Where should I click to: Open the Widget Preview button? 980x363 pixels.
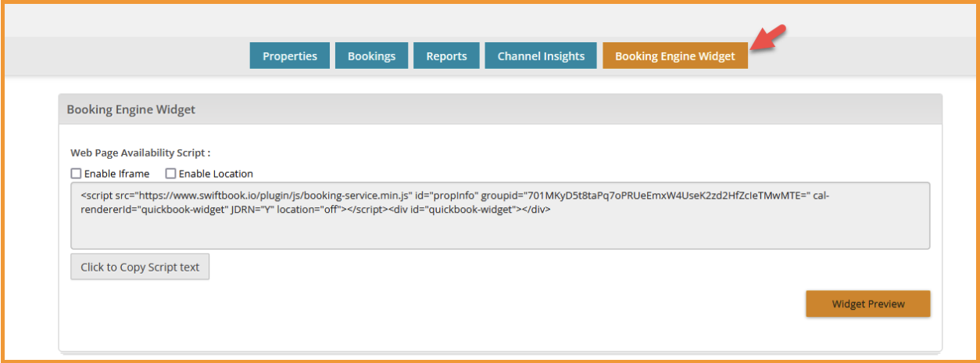pyautogui.click(x=867, y=304)
